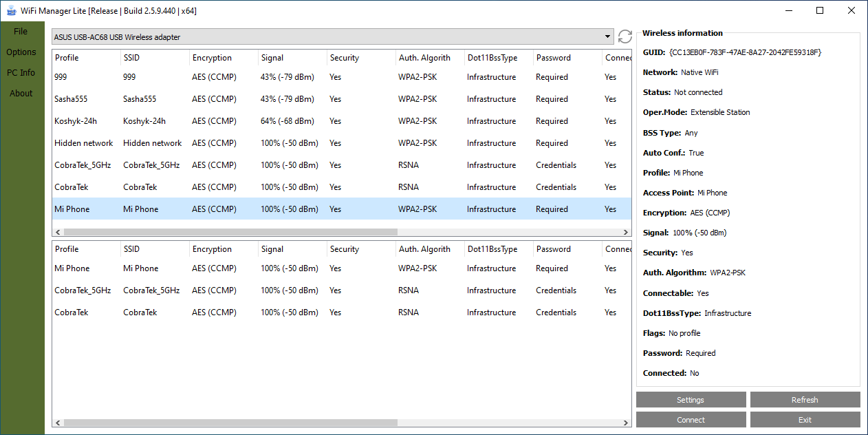Select CobraTek row in the lower table
Viewport: 868px width, 435px height.
(x=342, y=312)
